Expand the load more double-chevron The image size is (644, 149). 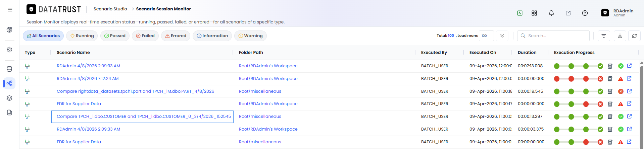(502, 36)
